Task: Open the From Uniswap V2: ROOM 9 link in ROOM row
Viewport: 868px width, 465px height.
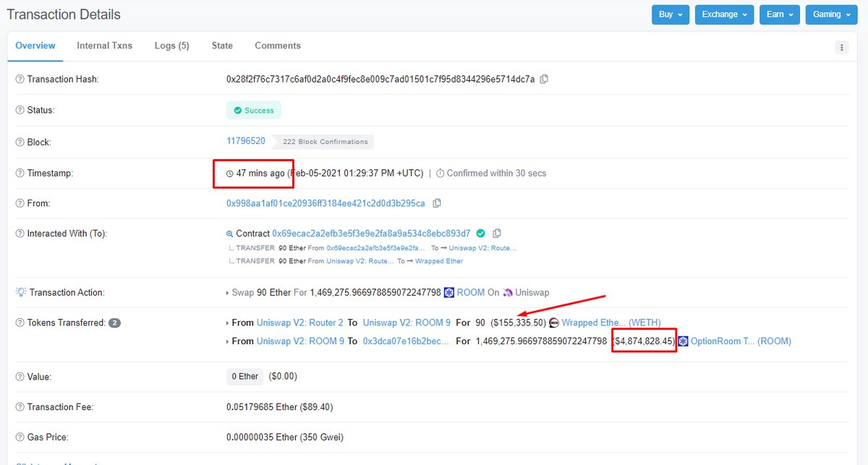Action: tap(300, 341)
